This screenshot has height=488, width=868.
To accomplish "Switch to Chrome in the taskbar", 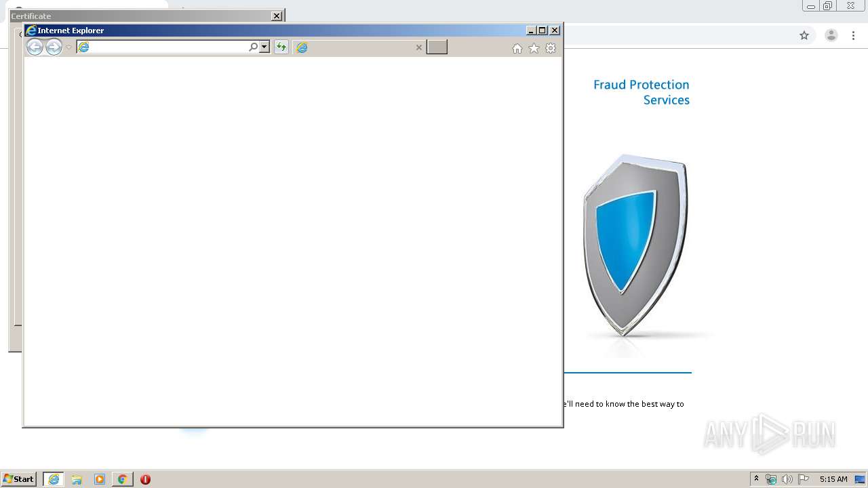I will point(123,479).
